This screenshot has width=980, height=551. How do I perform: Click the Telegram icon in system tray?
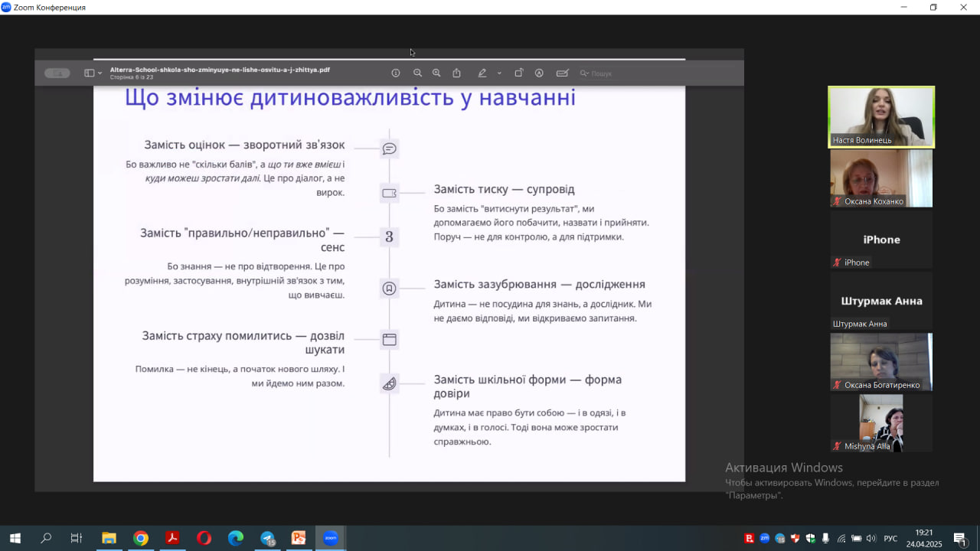click(780, 539)
